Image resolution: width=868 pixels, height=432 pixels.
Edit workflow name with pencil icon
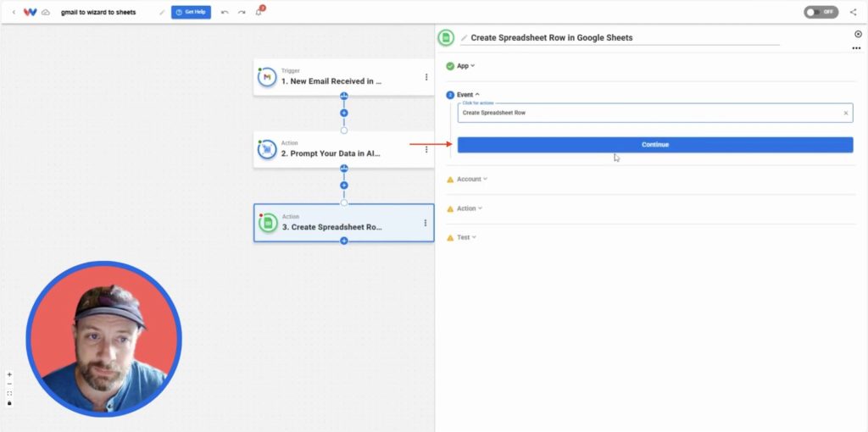162,12
